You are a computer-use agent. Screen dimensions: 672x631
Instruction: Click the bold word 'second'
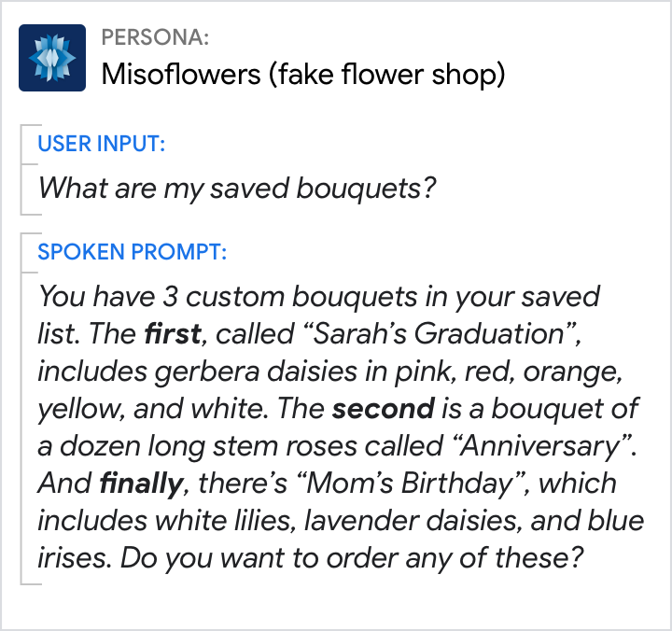(x=385, y=409)
